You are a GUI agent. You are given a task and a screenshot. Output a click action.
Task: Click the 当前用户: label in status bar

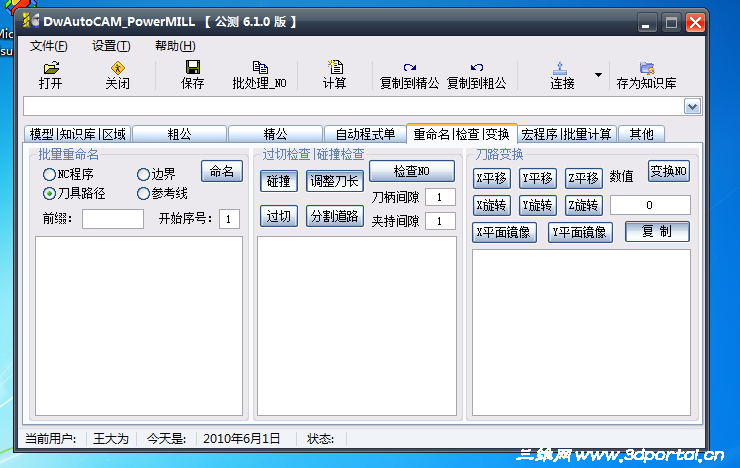tap(50, 439)
